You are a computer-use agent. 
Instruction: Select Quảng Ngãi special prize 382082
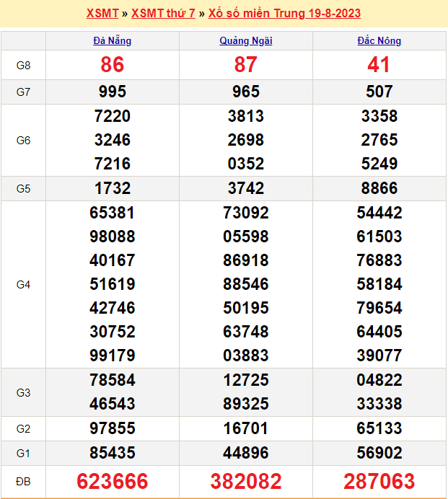pos(245,481)
